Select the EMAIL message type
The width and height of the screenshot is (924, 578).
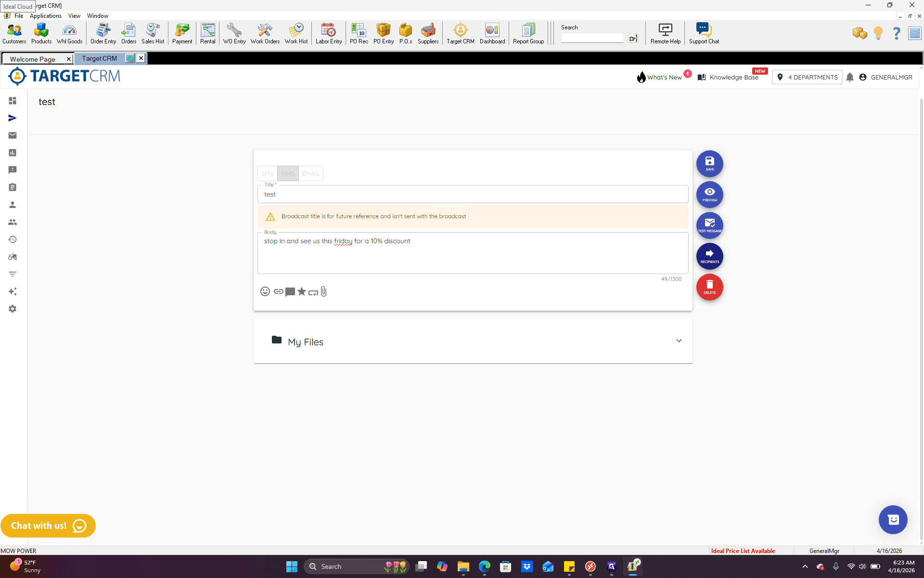coord(310,173)
